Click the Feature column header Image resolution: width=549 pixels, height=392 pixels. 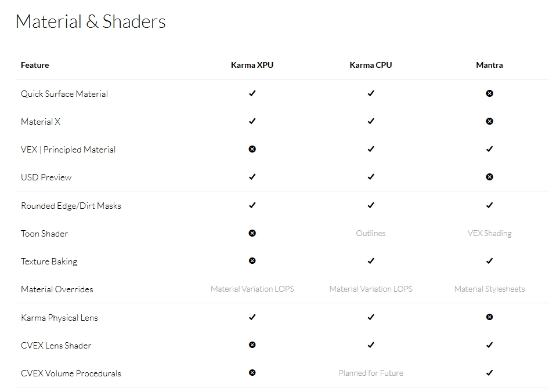click(x=35, y=65)
